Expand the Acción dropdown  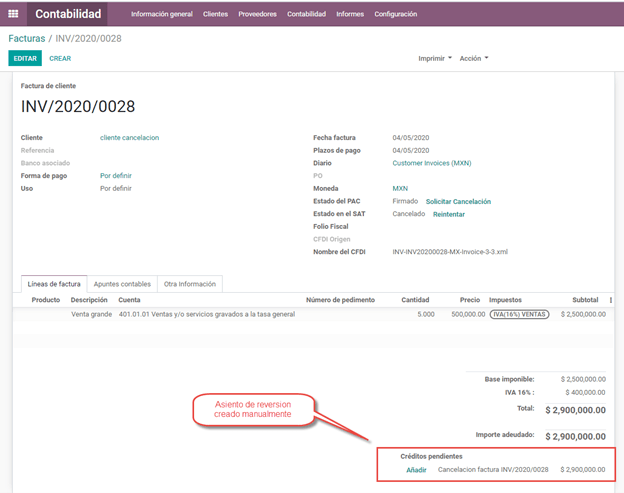(x=474, y=58)
